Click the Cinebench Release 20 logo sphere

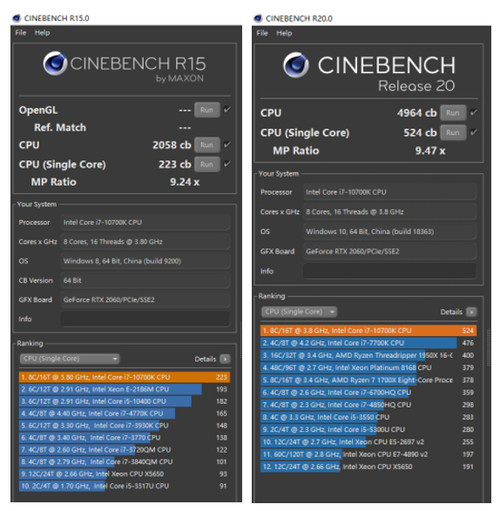click(x=296, y=65)
